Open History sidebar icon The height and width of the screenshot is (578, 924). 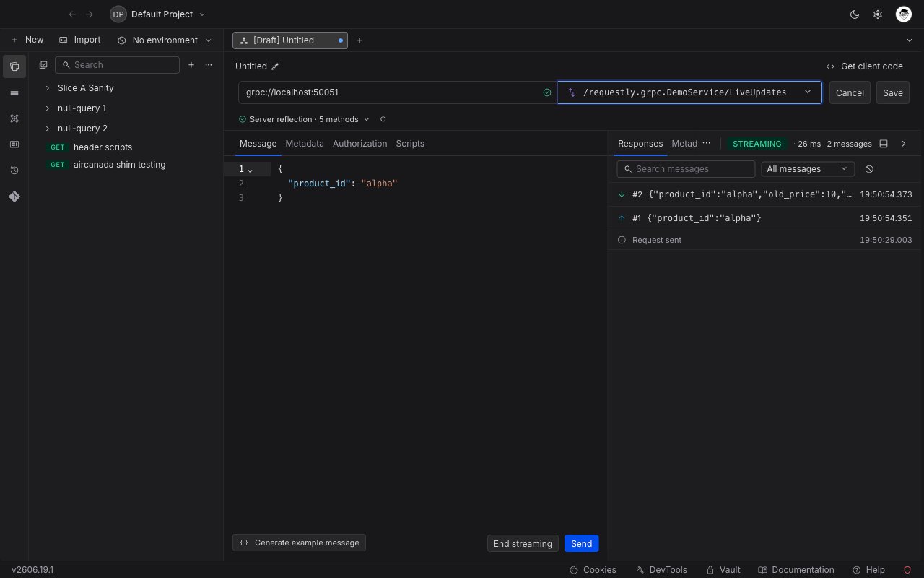tap(14, 171)
